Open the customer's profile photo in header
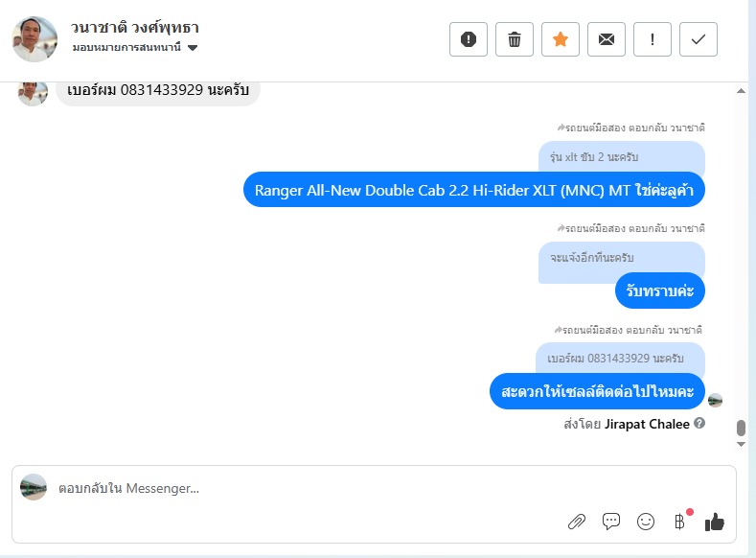 pyautogui.click(x=34, y=39)
